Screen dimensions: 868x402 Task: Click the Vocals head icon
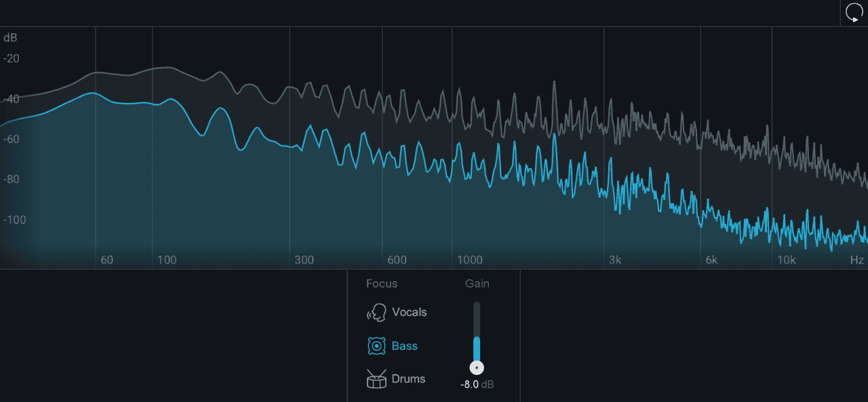[x=376, y=313]
